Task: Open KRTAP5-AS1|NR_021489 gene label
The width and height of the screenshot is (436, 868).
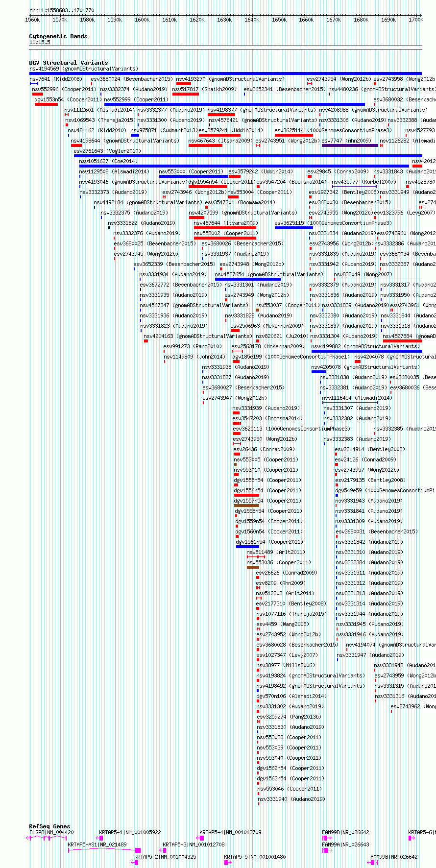Action: tap(97, 844)
